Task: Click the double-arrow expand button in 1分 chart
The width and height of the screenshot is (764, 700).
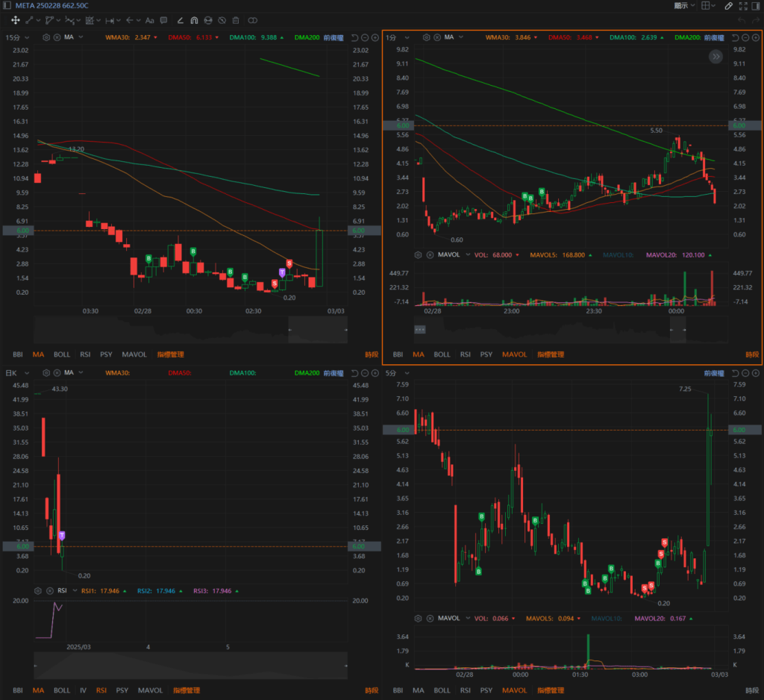Action: point(716,56)
